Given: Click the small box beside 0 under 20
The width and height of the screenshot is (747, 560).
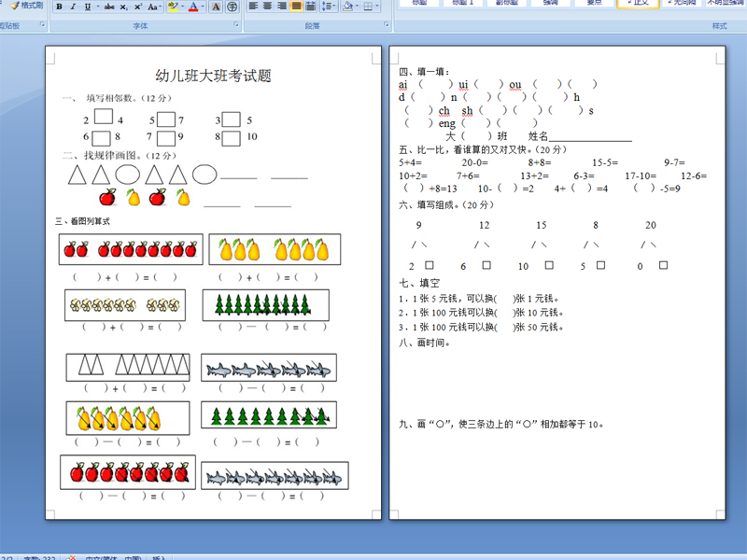Looking at the screenshot, I should (663, 265).
